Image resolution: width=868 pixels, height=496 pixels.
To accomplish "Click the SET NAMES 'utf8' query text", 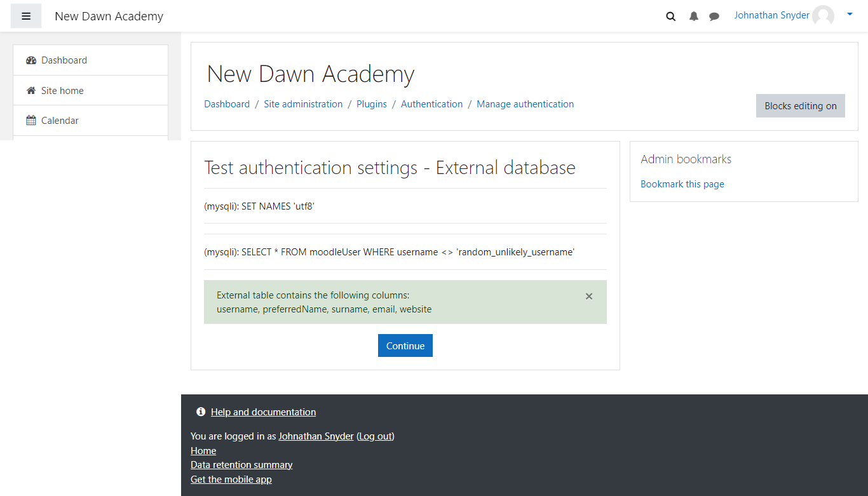I will 259,206.
